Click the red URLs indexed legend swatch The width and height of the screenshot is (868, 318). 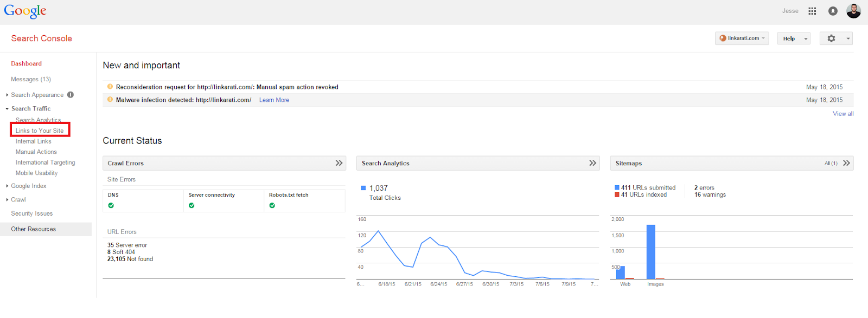point(617,194)
